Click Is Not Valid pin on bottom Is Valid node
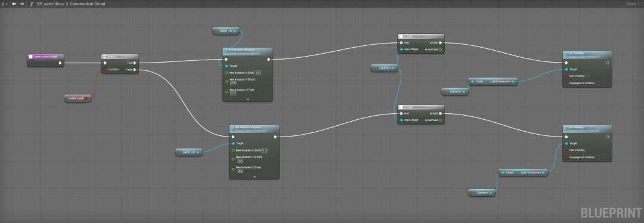 440,120
